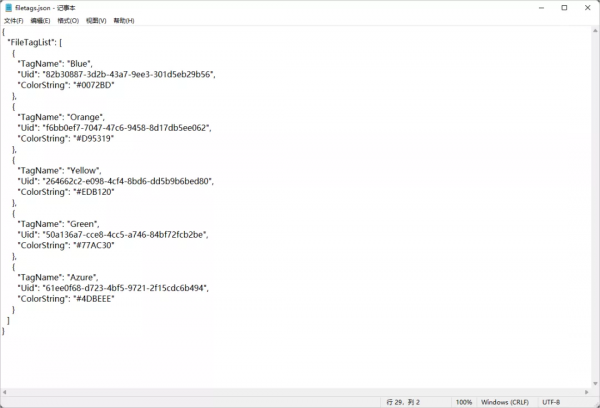The width and height of the screenshot is (600, 408).
Task: Open the 格式(O) menu
Action: pos(68,21)
